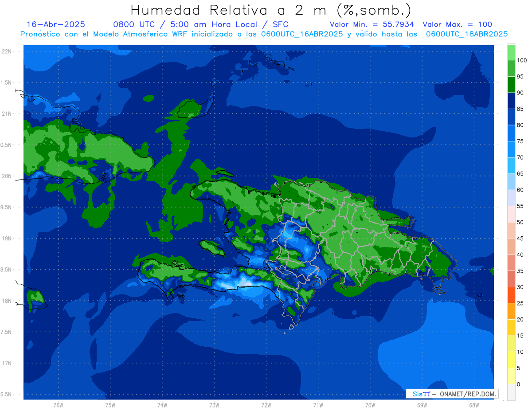Click the legend value '15'
Viewport: 532px width, 411px height.
pos(520,336)
